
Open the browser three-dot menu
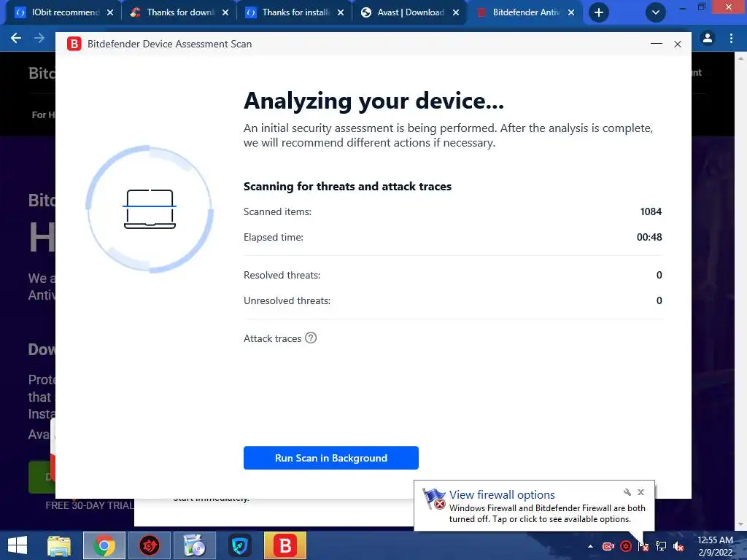731,38
